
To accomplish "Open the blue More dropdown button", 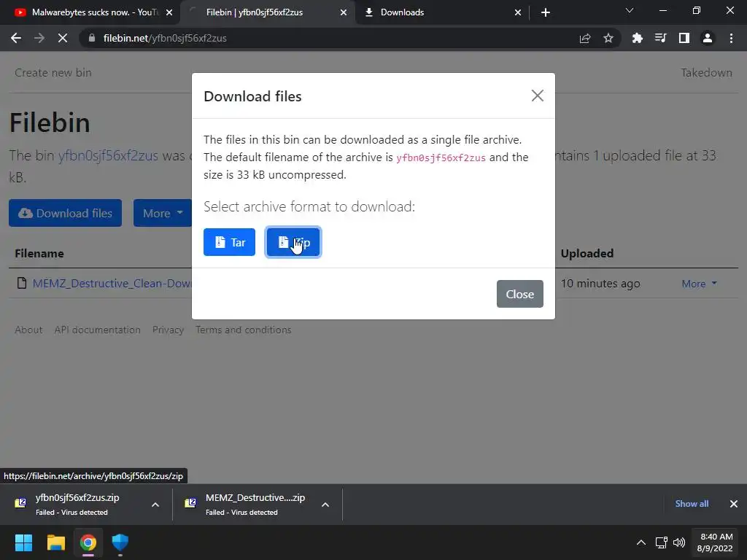I will coord(163,213).
